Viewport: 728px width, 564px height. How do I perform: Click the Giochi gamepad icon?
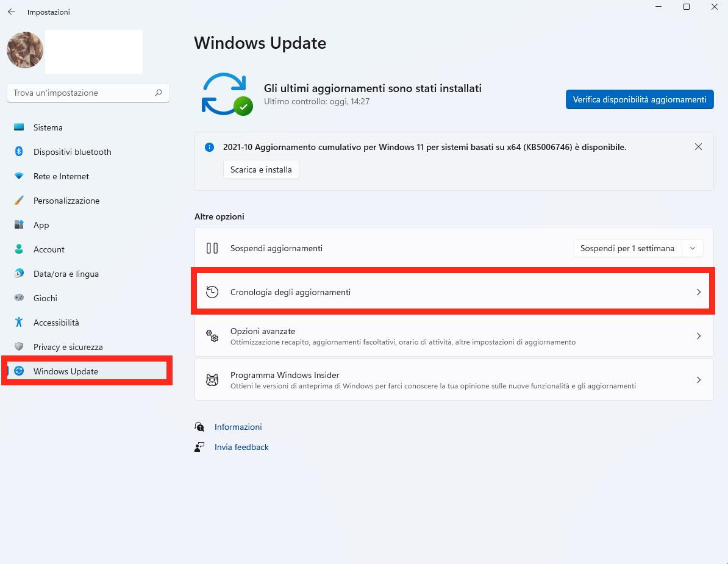pyautogui.click(x=19, y=298)
